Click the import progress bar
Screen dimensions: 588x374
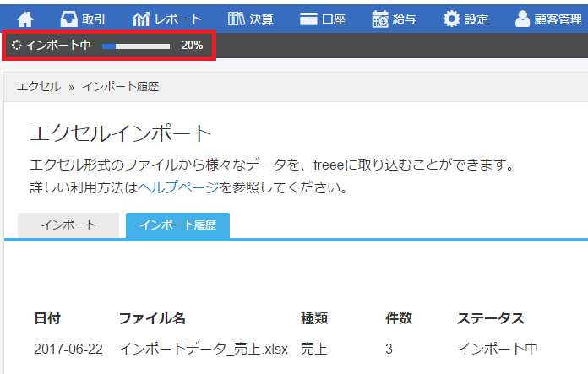(x=136, y=46)
